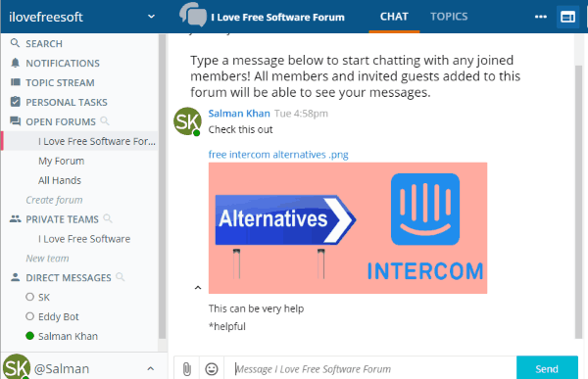This screenshot has width=588, height=379.
Task: Open the ilovefreesoft workspace dropdown
Action: coord(151,17)
